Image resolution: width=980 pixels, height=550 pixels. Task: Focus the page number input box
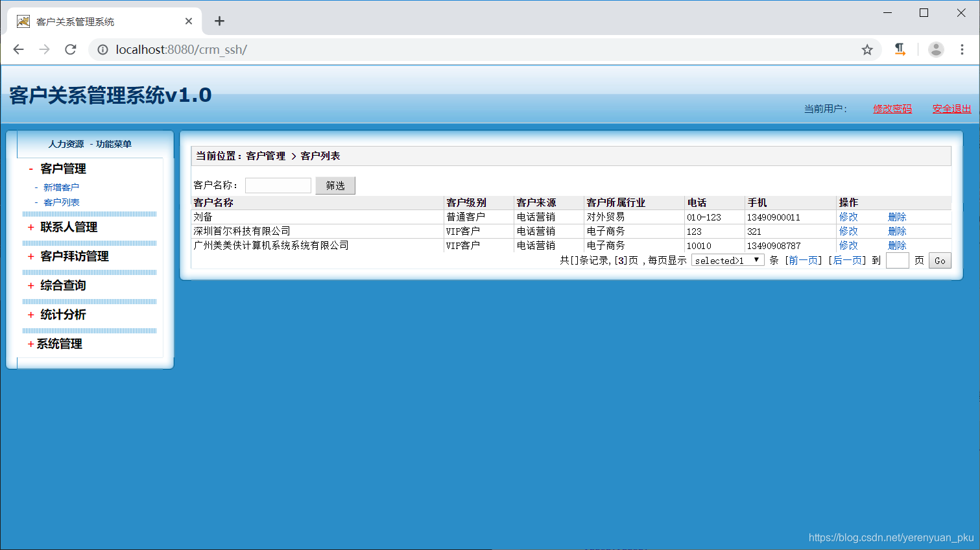(898, 260)
